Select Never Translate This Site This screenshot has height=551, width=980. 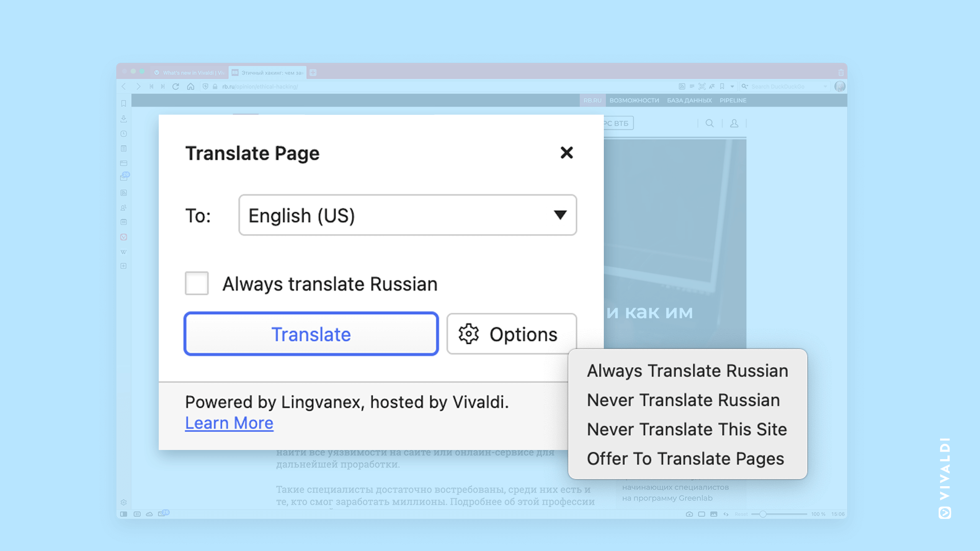pos(687,429)
